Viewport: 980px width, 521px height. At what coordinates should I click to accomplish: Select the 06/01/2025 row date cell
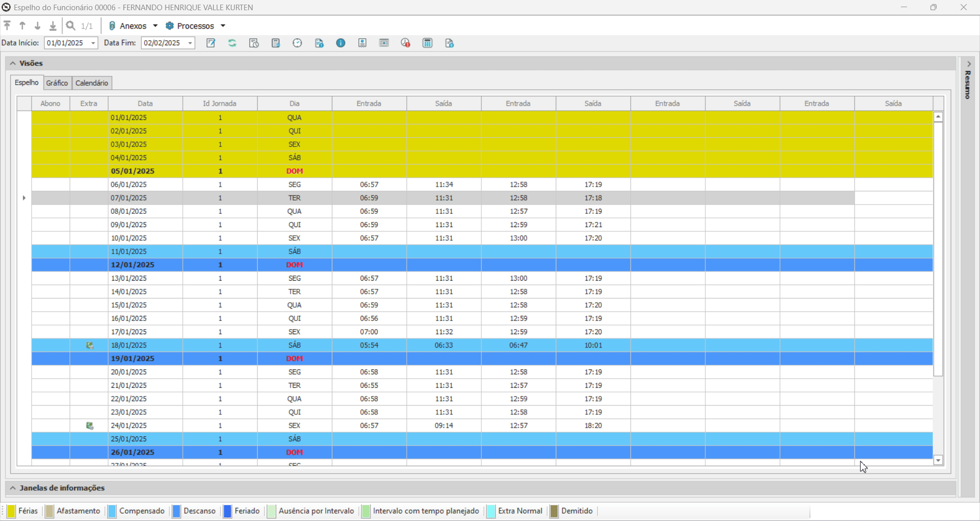145,185
